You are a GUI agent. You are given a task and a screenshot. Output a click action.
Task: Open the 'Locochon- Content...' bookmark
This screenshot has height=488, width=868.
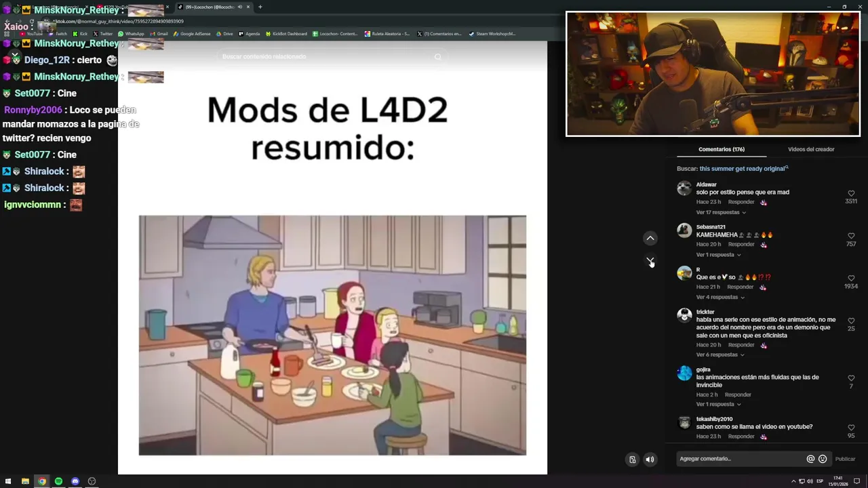(335, 33)
